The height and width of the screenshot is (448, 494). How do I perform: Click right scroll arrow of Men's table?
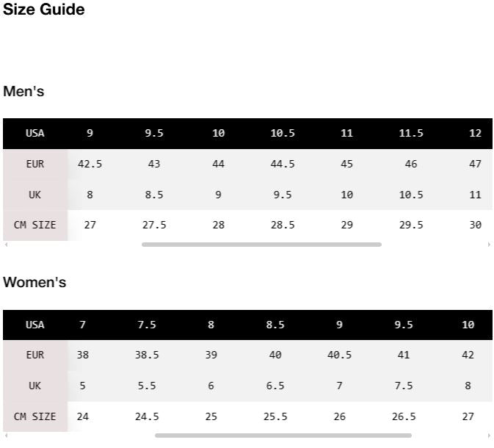[x=489, y=245]
